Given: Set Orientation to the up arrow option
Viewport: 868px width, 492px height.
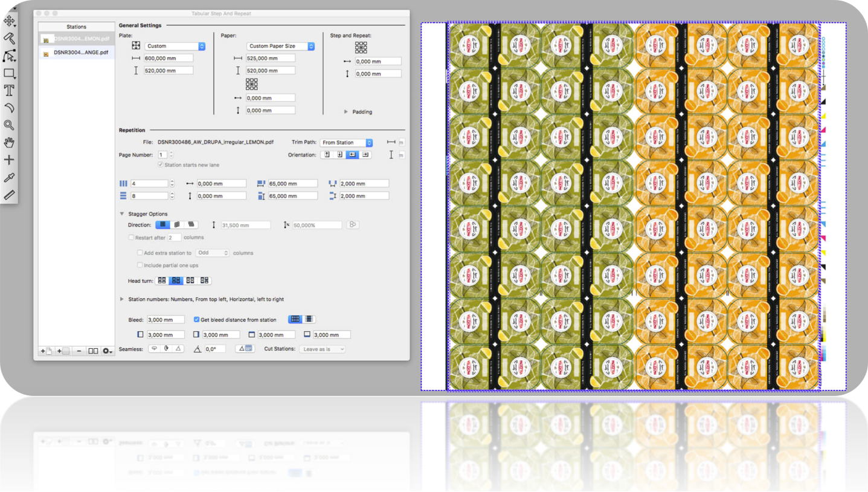Looking at the screenshot, I should coord(327,155).
